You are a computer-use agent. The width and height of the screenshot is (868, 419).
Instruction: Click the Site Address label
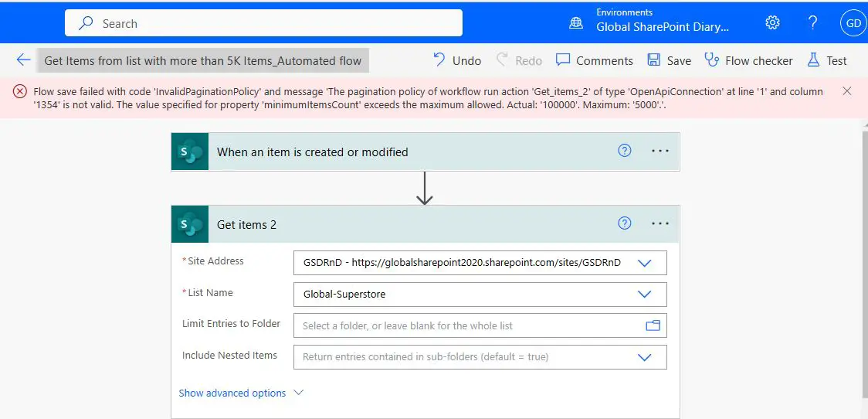216,261
